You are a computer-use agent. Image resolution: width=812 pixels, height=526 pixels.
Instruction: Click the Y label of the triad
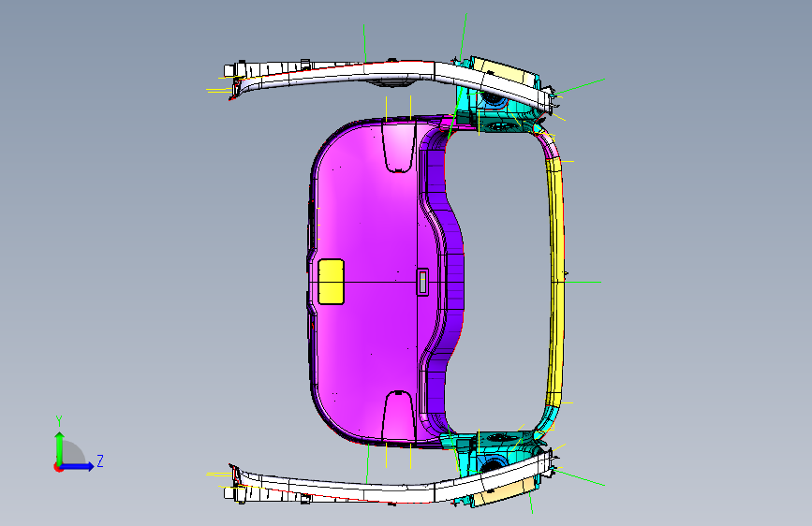tap(59, 421)
